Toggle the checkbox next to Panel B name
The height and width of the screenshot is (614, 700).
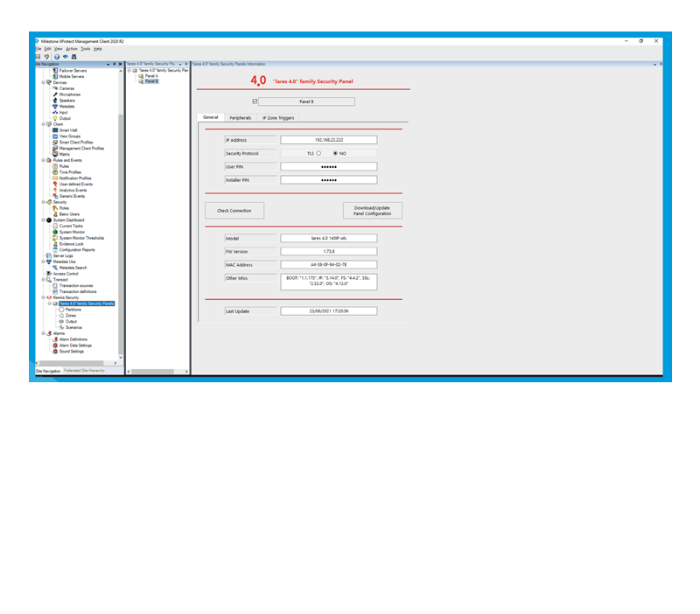click(x=255, y=101)
